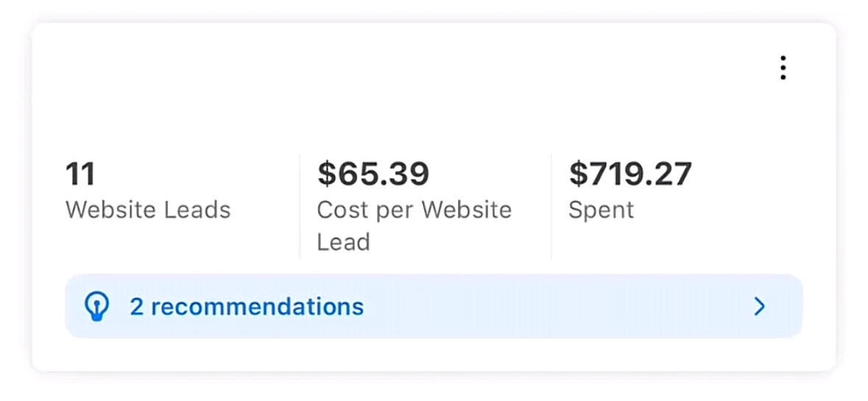Open the 2 recommendations link

tap(247, 307)
